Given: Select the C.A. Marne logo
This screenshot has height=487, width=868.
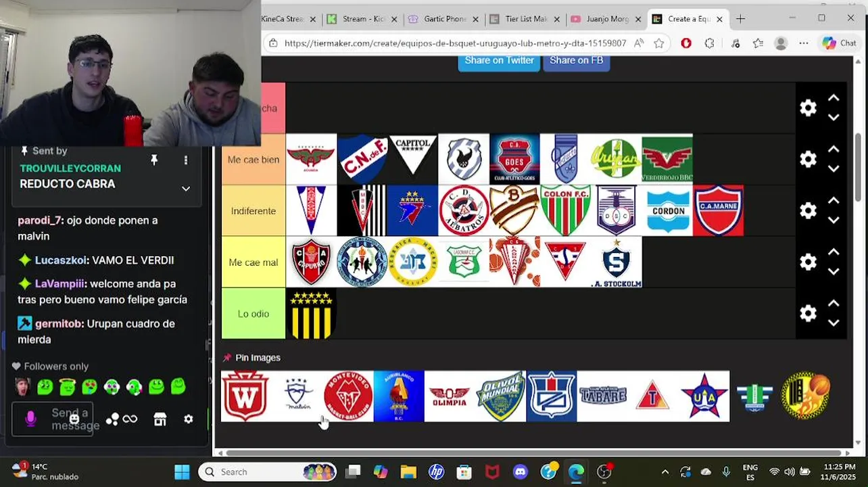Looking at the screenshot, I should coord(718,211).
